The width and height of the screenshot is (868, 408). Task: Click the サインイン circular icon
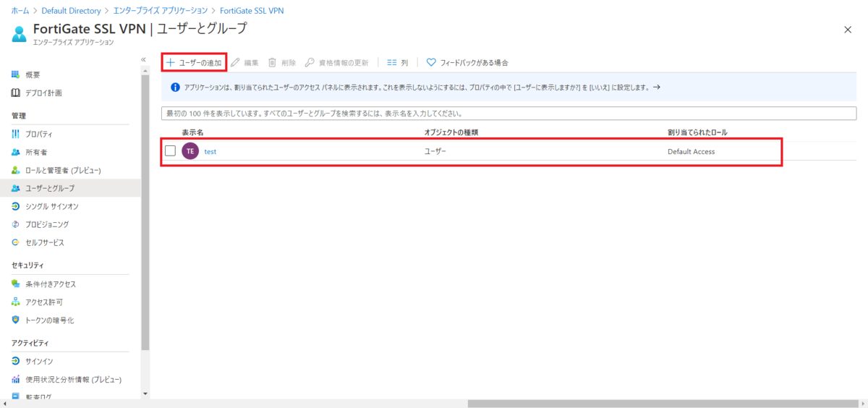16,361
